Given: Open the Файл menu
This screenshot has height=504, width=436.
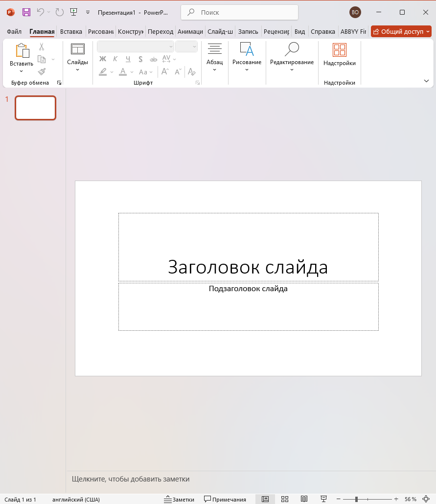Looking at the screenshot, I should click(14, 32).
